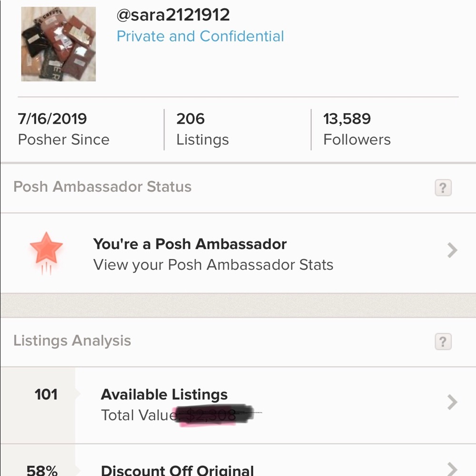Click the 206 Listings stat
The image size is (476, 476).
coord(202,129)
